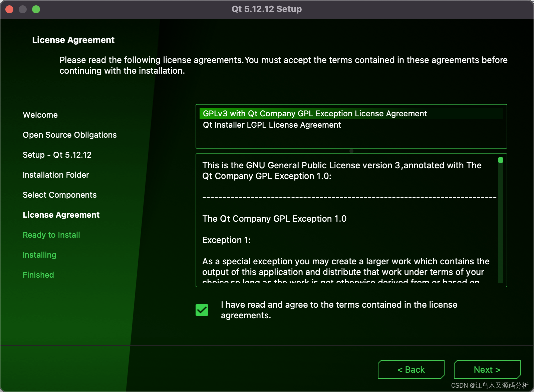Viewport: 534px width, 392px height.
Task: Go to the Select Components step
Action: coord(60,195)
